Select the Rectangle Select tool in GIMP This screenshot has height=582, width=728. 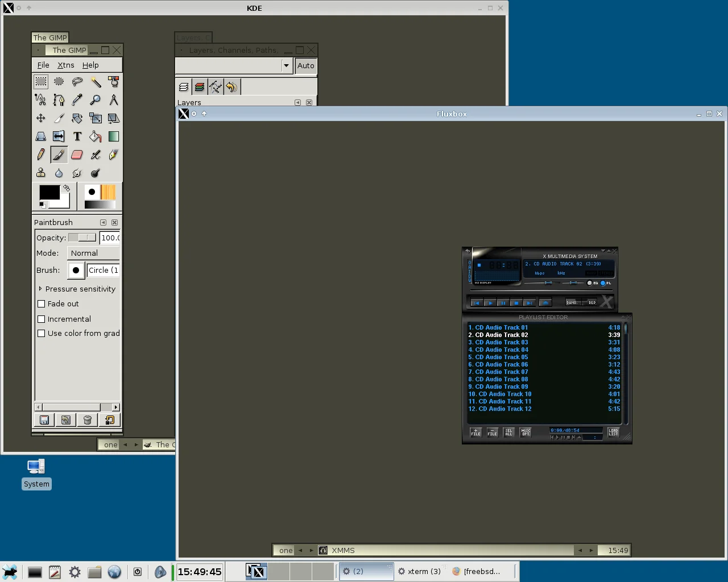coord(41,82)
